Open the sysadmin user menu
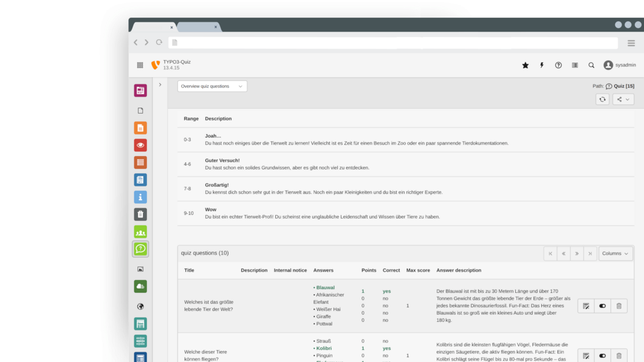The image size is (644, 362). [x=620, y=65]
